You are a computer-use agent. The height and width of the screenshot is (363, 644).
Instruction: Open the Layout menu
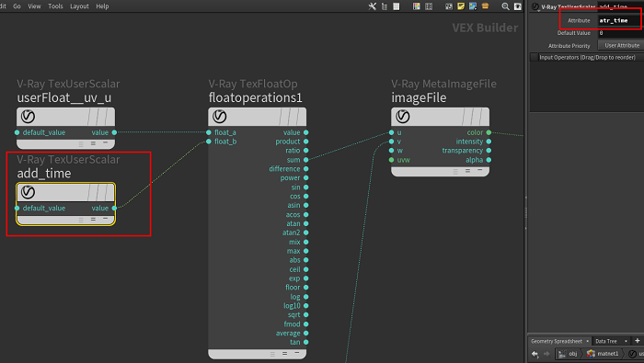coord(79,6)
